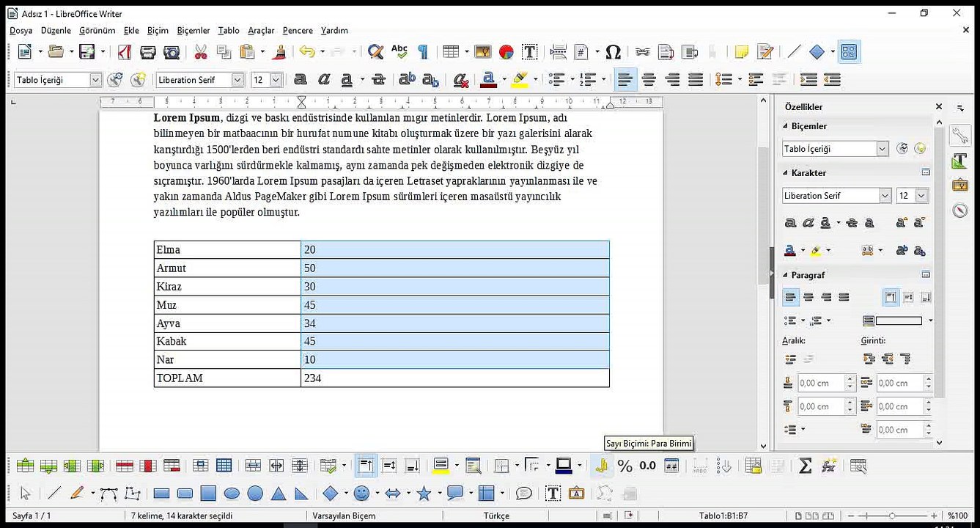Viewport: 980px width, 528px height.
Task: Export document directly as PDF
Action: tap(125, 52)
